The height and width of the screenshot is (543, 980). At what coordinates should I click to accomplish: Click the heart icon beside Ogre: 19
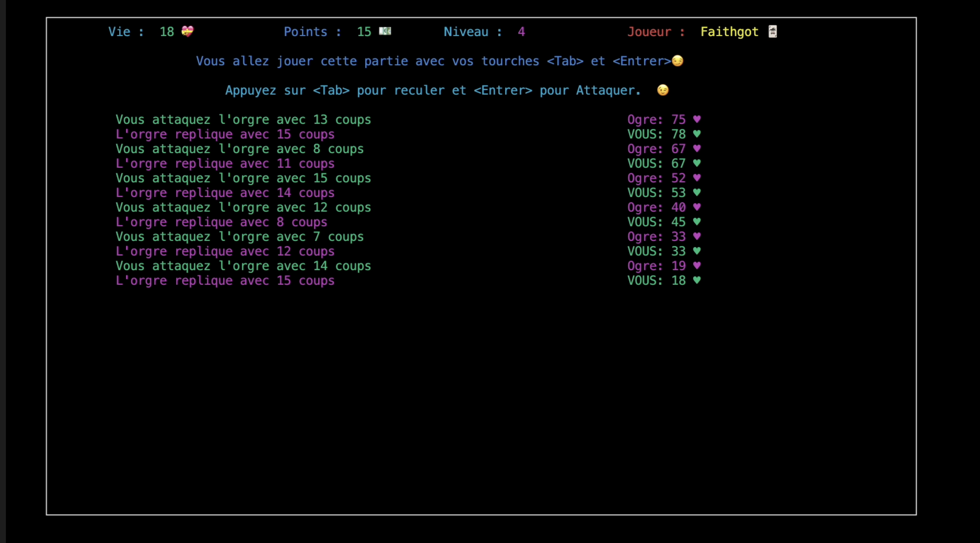[x=697, y=266]
